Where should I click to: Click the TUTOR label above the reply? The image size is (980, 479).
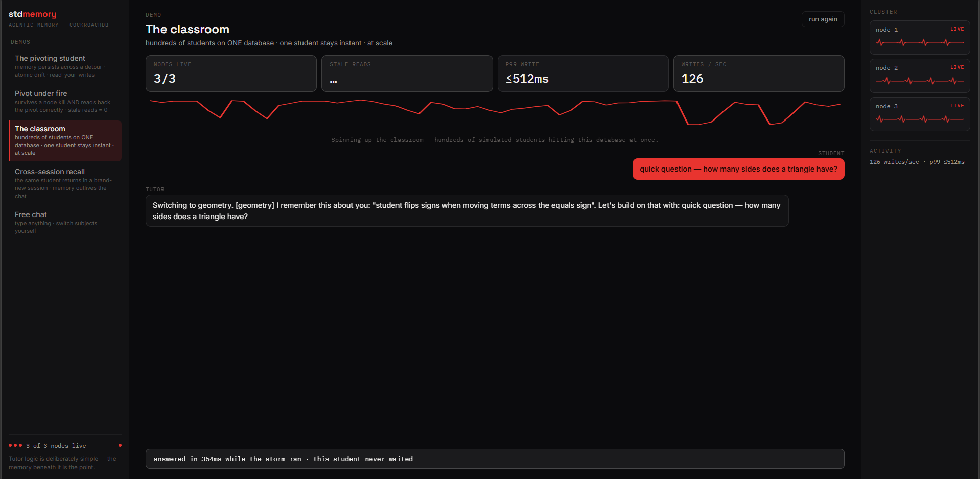pyautogui.click(x=155, y=189)
